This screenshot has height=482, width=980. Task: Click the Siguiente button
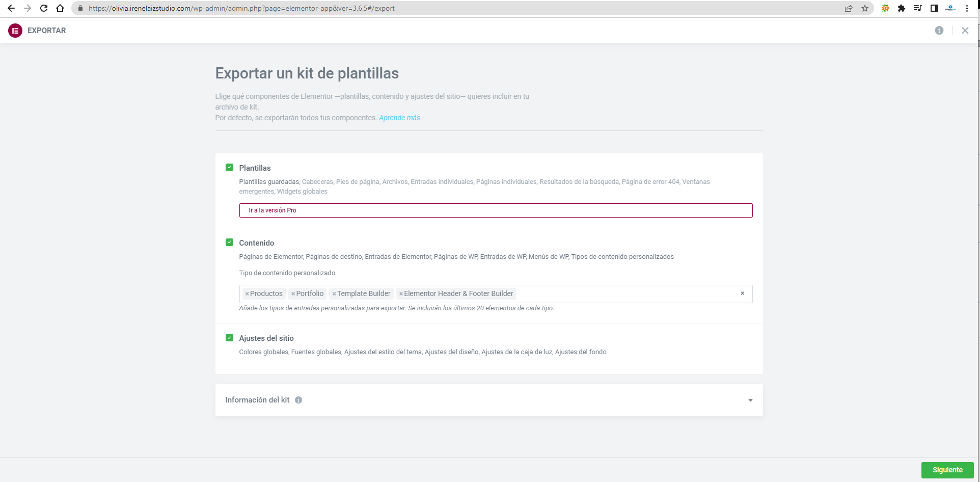pyautogui.click(x=947, y=470)
